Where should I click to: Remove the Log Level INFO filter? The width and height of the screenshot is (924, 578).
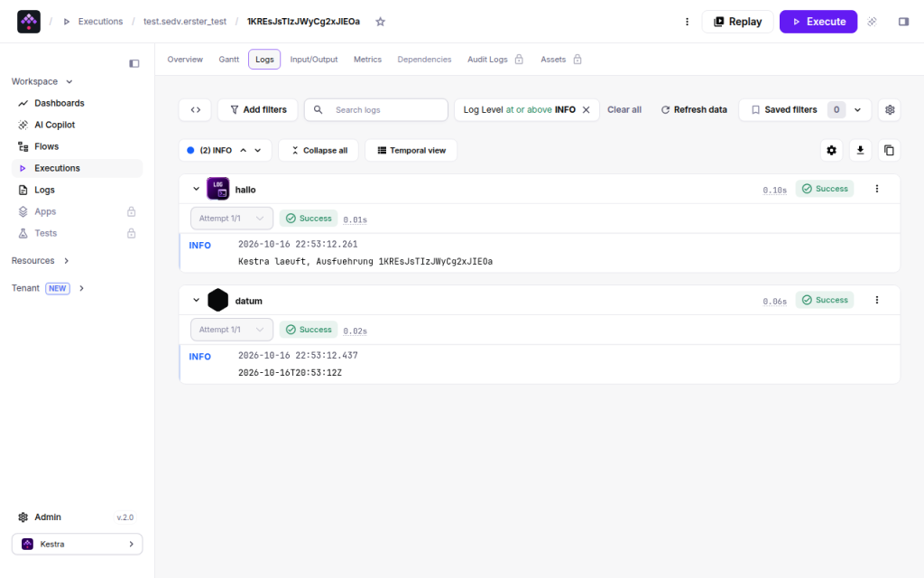coord(587,109)
